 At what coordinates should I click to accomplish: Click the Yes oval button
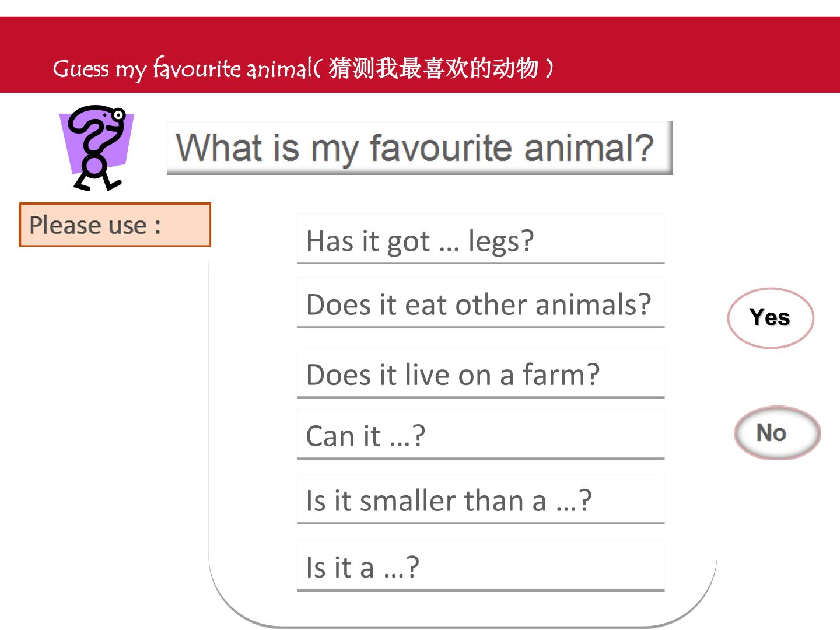770,318
